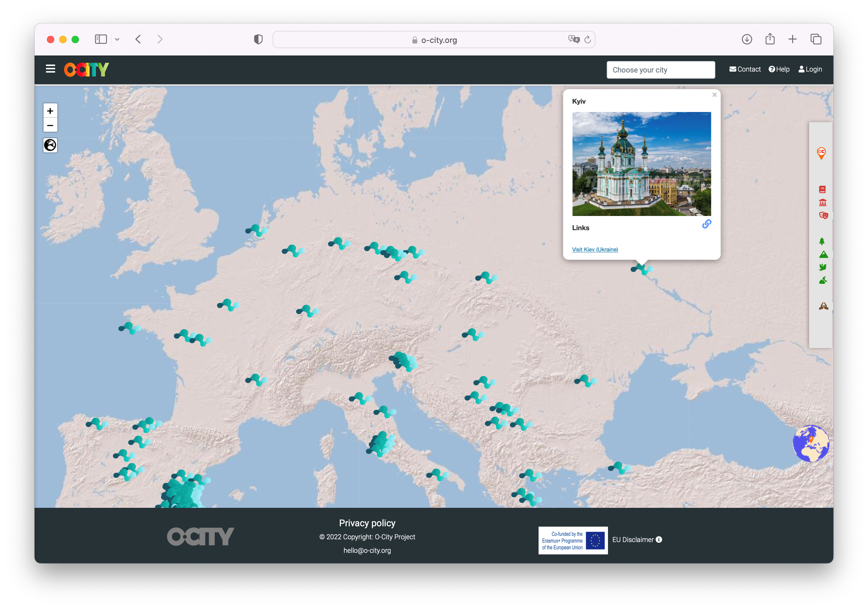
Task: Select the green pine tree category icon
Action: 822,241
